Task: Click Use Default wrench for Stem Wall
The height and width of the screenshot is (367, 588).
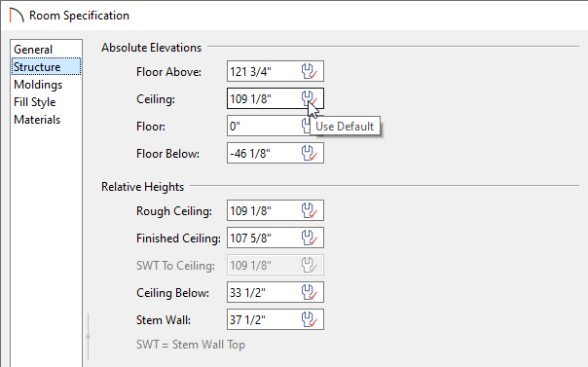Action: (310, 319)
